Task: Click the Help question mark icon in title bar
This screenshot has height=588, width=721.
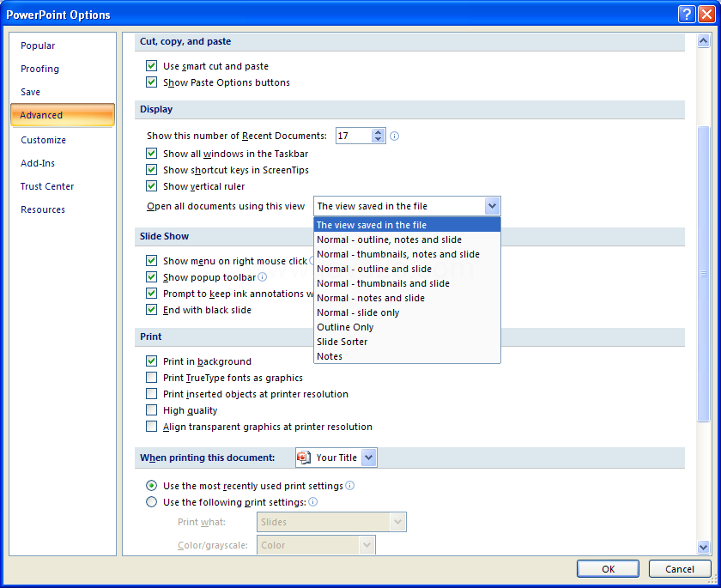Action: 687,15
